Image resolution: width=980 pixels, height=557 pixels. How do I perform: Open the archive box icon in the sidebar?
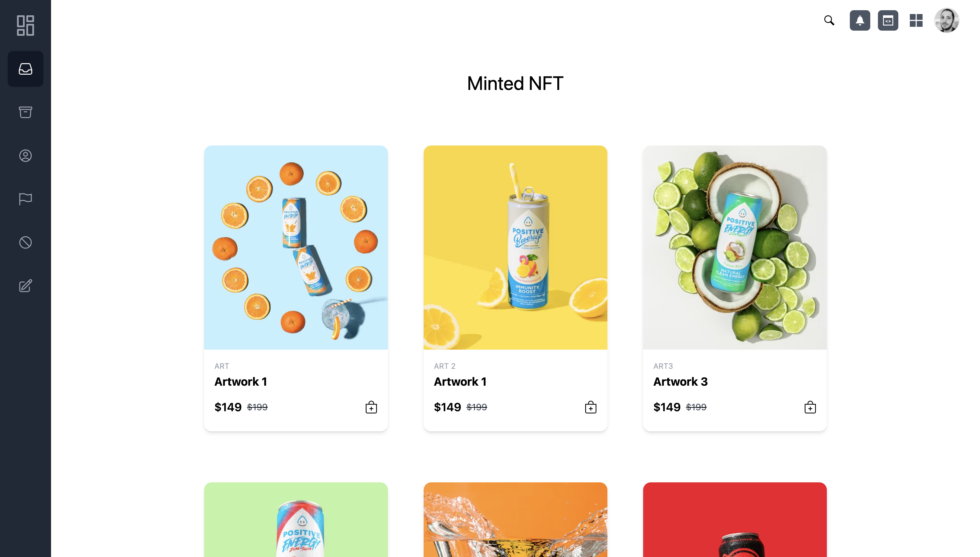click(25, 112)
